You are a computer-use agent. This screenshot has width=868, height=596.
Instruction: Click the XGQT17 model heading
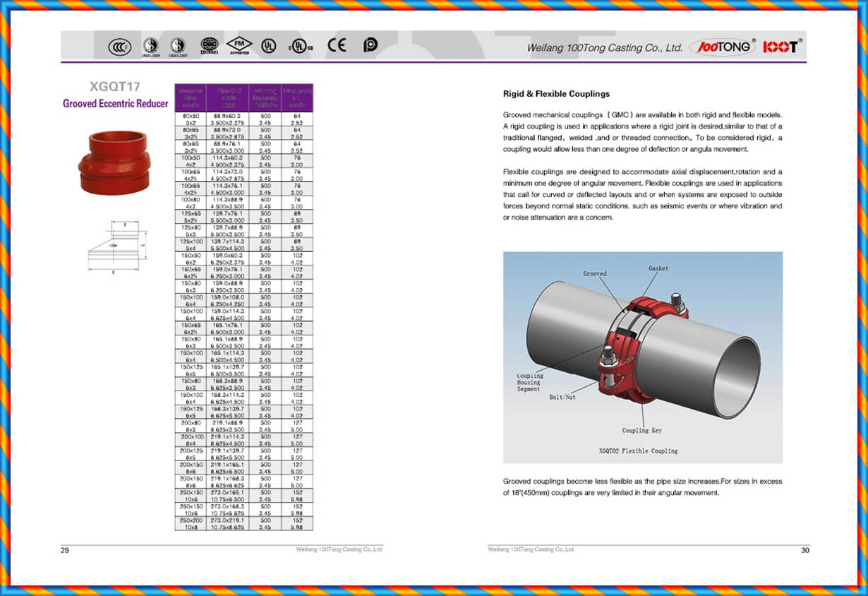pyautogui.click(x=115, y=87)
